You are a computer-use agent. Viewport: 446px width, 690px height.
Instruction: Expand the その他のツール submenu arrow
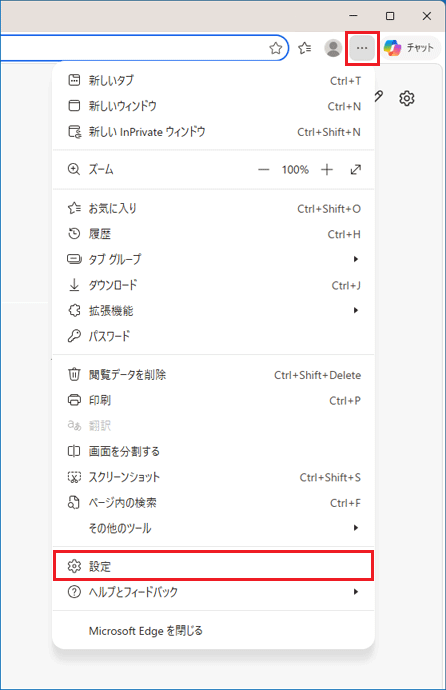click(x=356, y=528)
